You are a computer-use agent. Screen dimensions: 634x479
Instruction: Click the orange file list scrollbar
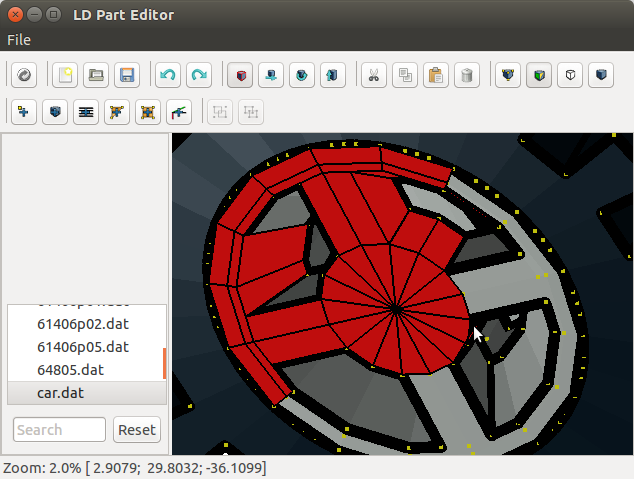[x=164, y=362]
